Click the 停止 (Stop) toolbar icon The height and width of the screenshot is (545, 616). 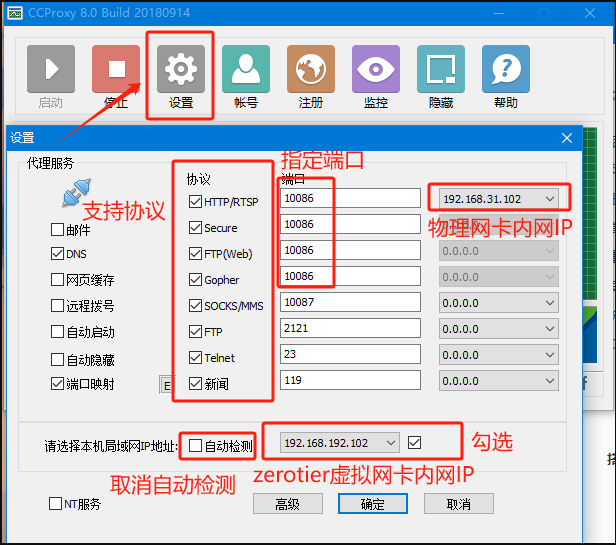coord(116,69)
